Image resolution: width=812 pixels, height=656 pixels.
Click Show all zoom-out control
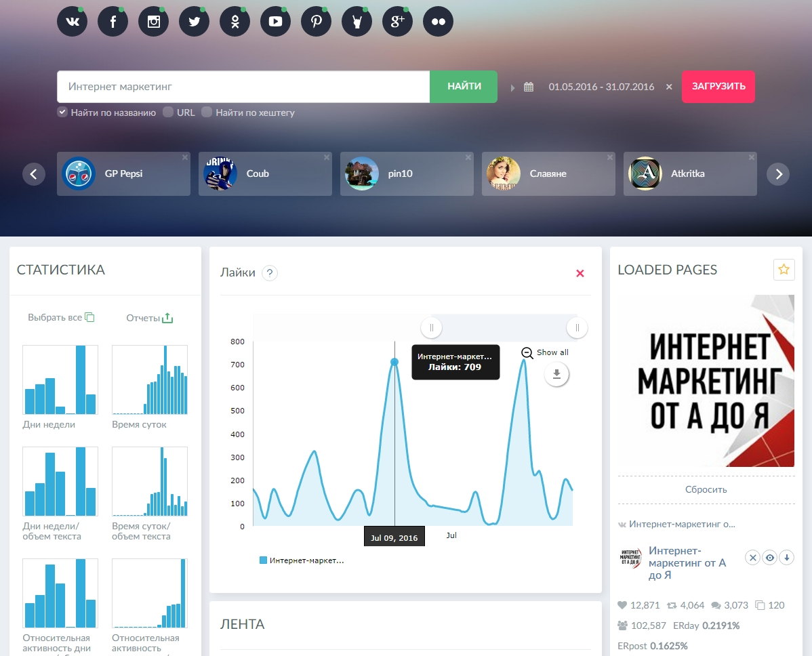point(545,352)
